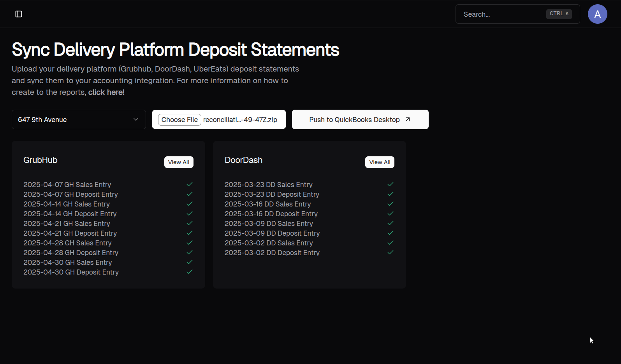Click checkmark beside 2025-03-02 DD Deposit Entry
Viewport: 621px width, 364px height.
(391, 252)
